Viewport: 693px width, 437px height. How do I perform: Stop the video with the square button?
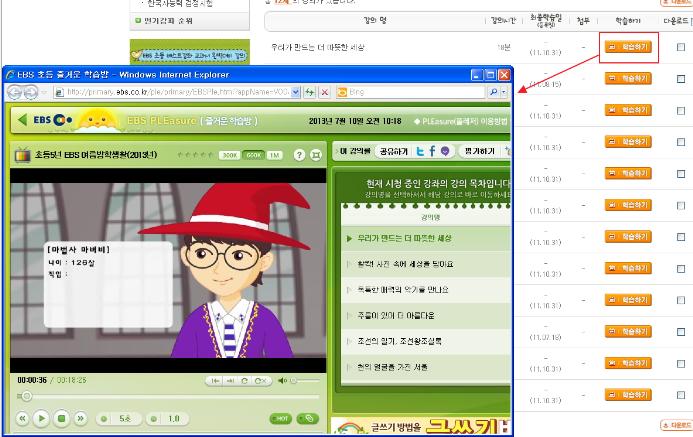tap(62, 418)
